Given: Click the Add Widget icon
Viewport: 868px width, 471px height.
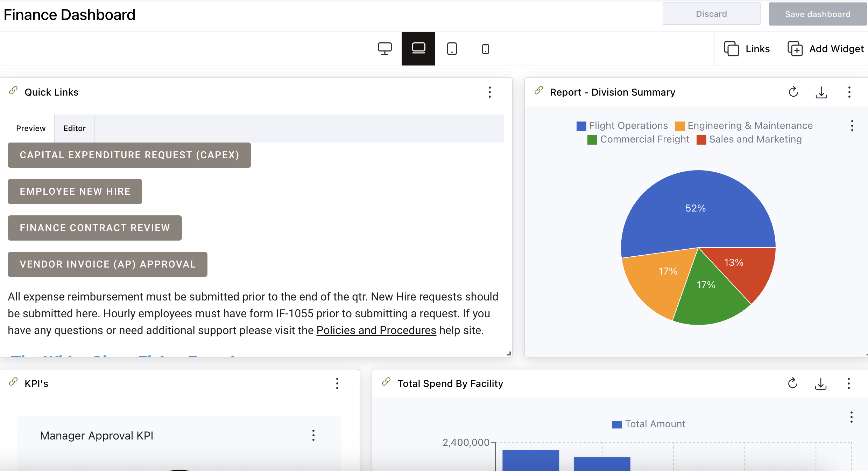Looking at the screenshot, I should [795, 49].
